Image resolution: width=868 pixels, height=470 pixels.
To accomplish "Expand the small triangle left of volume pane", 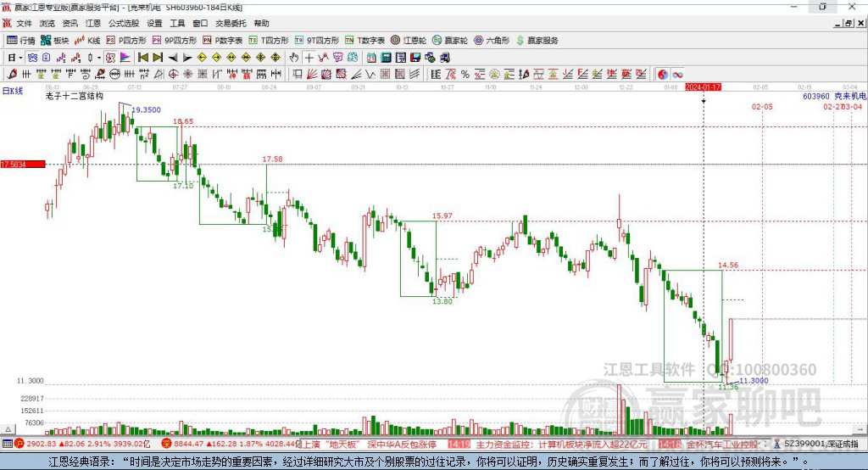I will (8, 429).
